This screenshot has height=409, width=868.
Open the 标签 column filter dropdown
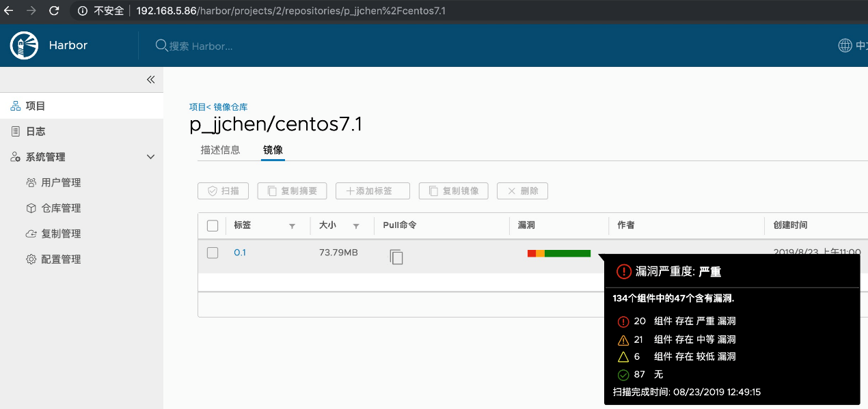293,226
